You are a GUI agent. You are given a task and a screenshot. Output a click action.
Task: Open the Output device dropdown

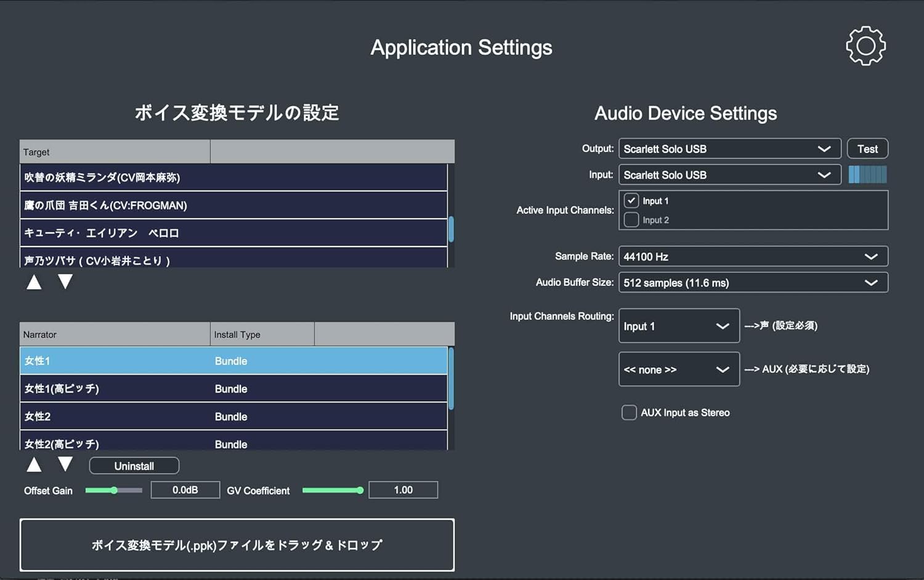coord(729,149)
